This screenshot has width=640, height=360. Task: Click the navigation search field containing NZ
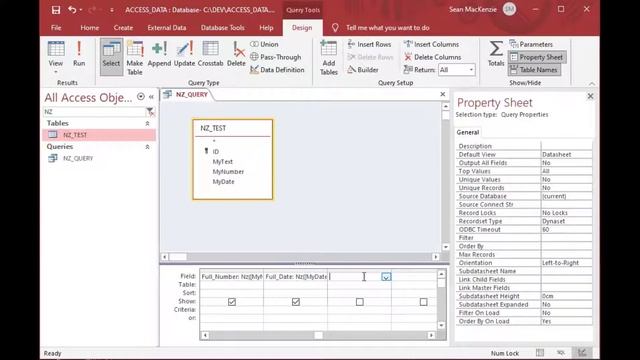pyautogui.click(x=94, y=111)
